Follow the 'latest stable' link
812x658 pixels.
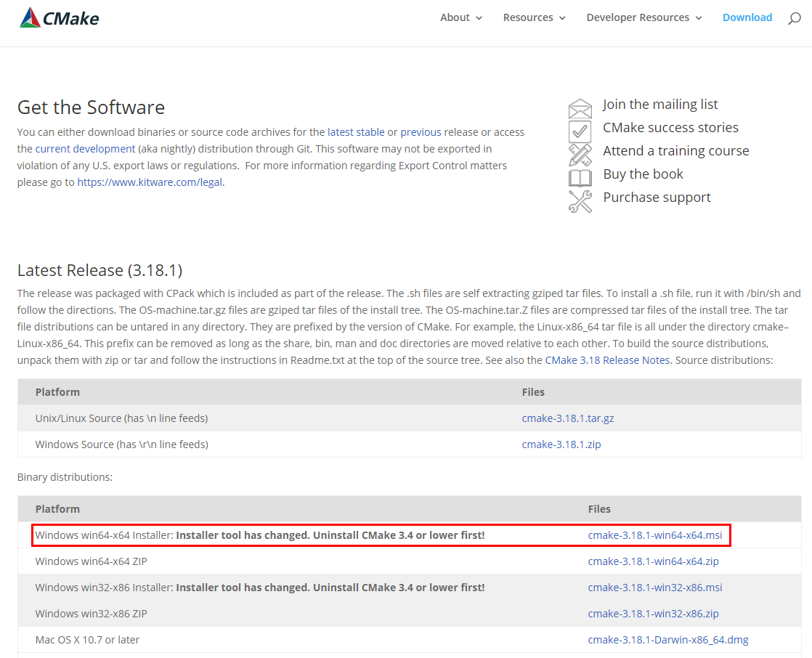(356, 132)
